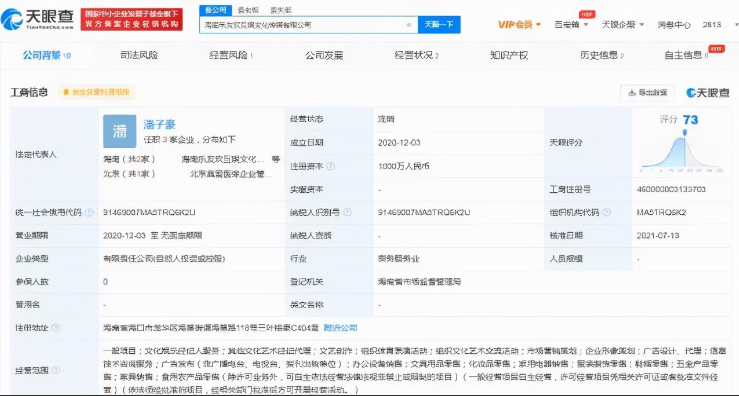Expand the 天眼企服 dropdown
Viewport: 739px width, 396px height.
[623, 25]
